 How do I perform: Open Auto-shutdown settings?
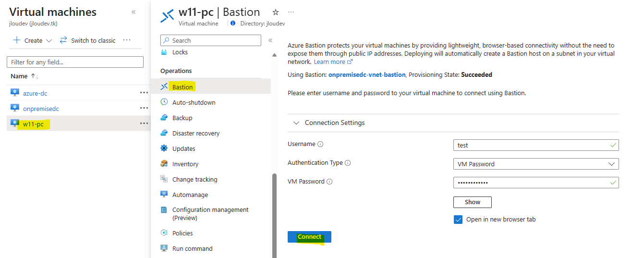194,102
